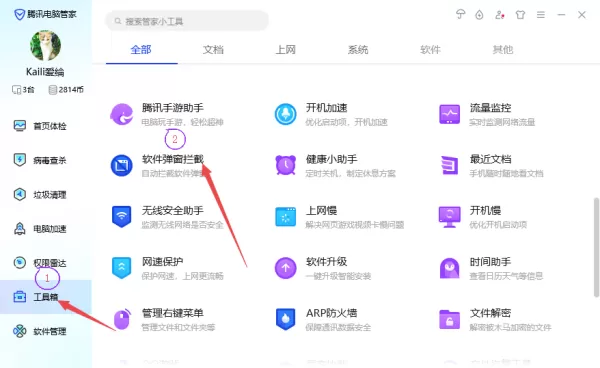600x368 pixels.
Task: Click the 健康小助手 title text
Action: [x=331, y=159]
